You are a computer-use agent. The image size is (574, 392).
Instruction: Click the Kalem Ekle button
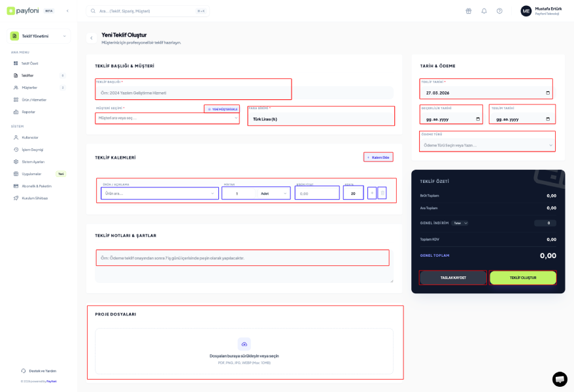(x=378, y=157)
